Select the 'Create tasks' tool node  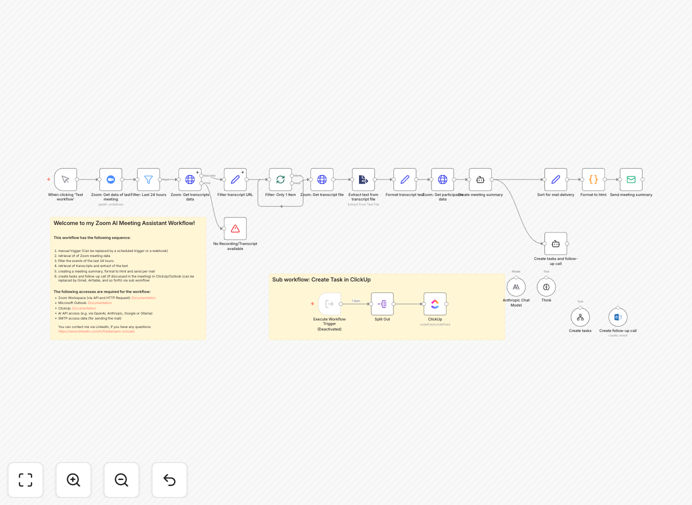[580, 317]
